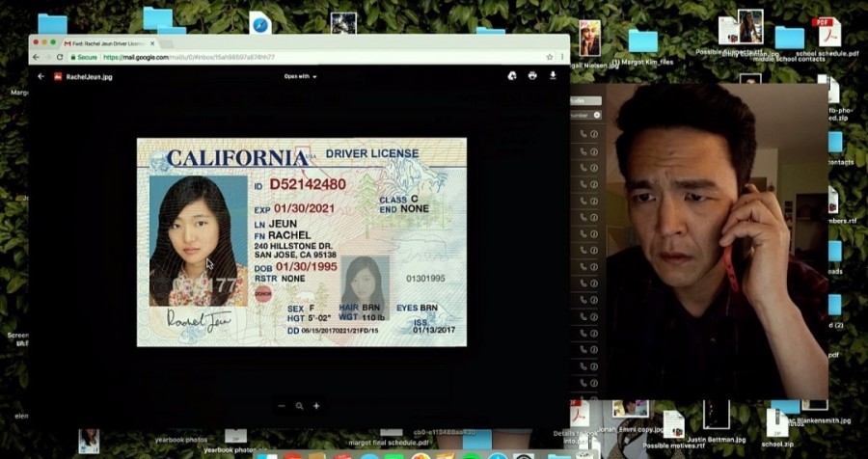
Task: Open the 'Open with' dropdown
Action: 301,76
